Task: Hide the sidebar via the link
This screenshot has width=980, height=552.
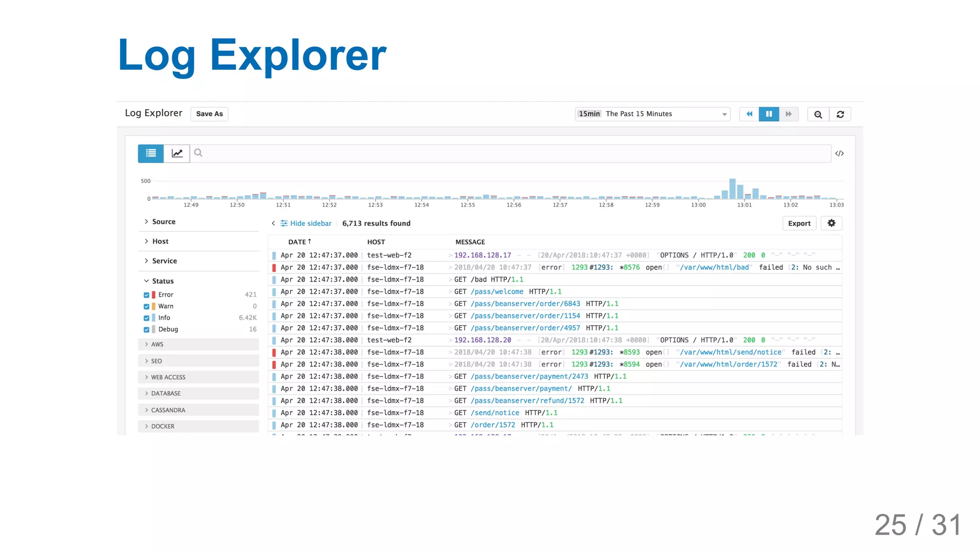Action: point(311,223)
